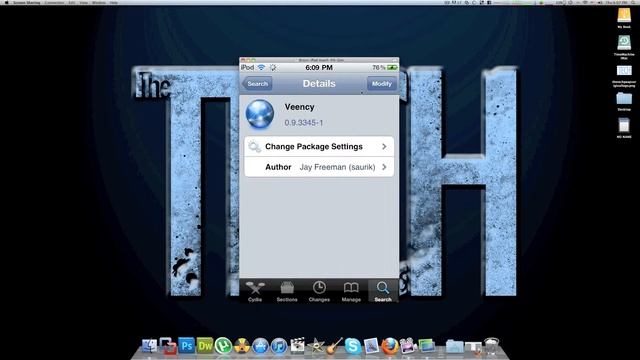Open Change Package Settings row

coord(319,147)
